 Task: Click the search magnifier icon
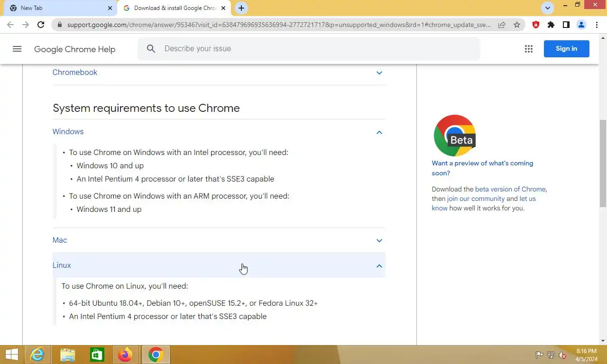click(x=151, y=49)
